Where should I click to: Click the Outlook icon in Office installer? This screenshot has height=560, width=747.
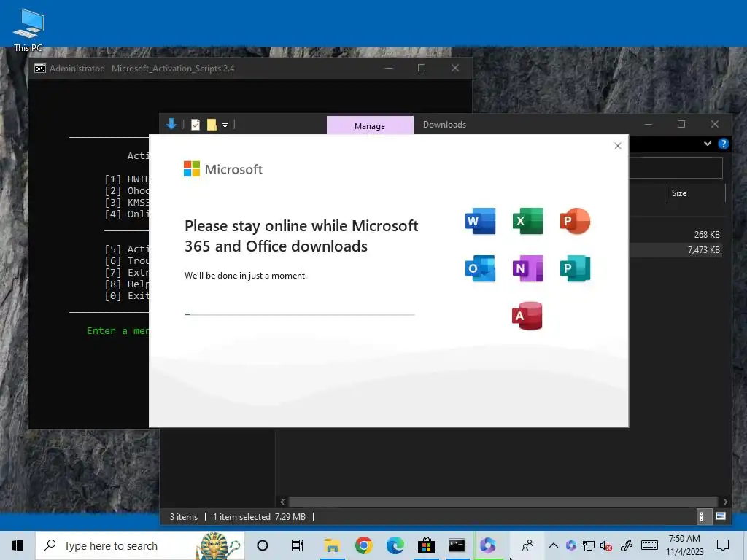coord(480,268)
